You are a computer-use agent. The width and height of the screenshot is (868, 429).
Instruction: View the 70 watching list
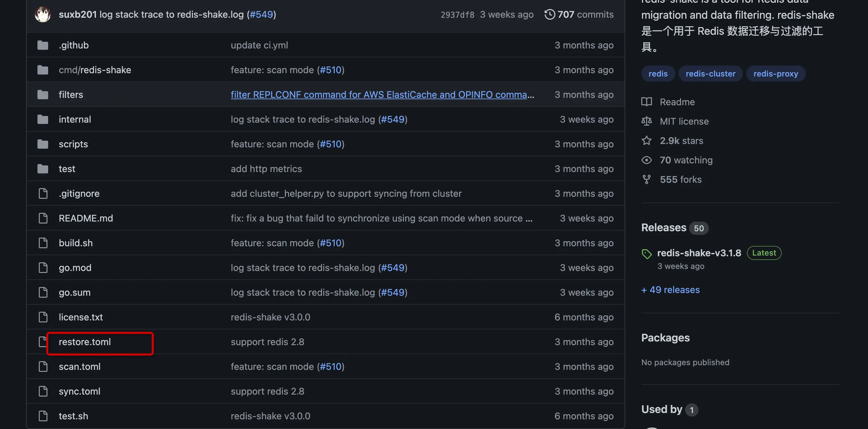tap(686, 160)
